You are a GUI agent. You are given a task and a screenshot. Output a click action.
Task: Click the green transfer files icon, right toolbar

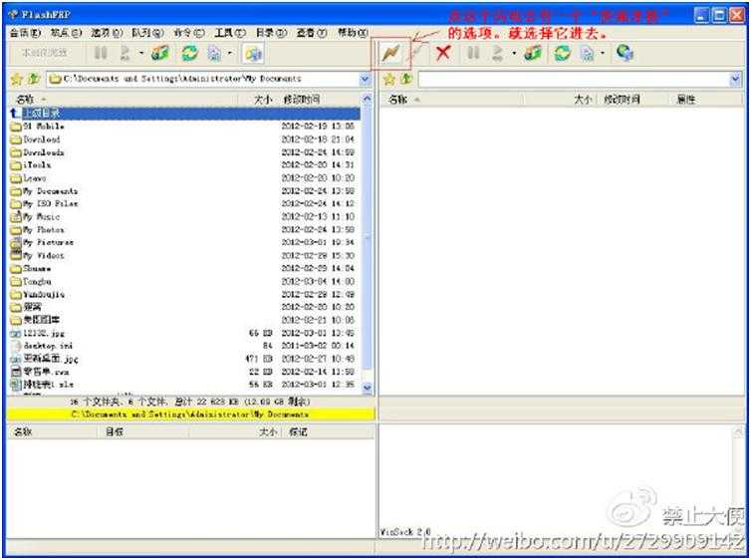click(x=533, y=52)
